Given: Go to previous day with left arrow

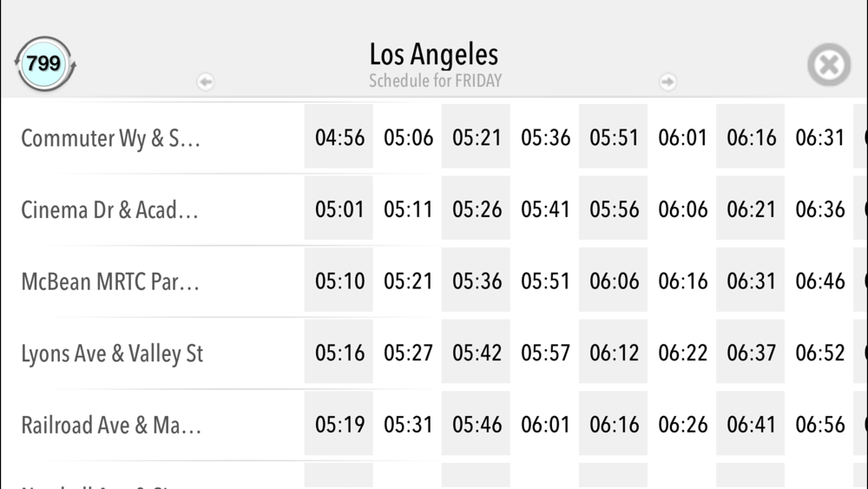Looking at the screenshot, I should (206, 82).
